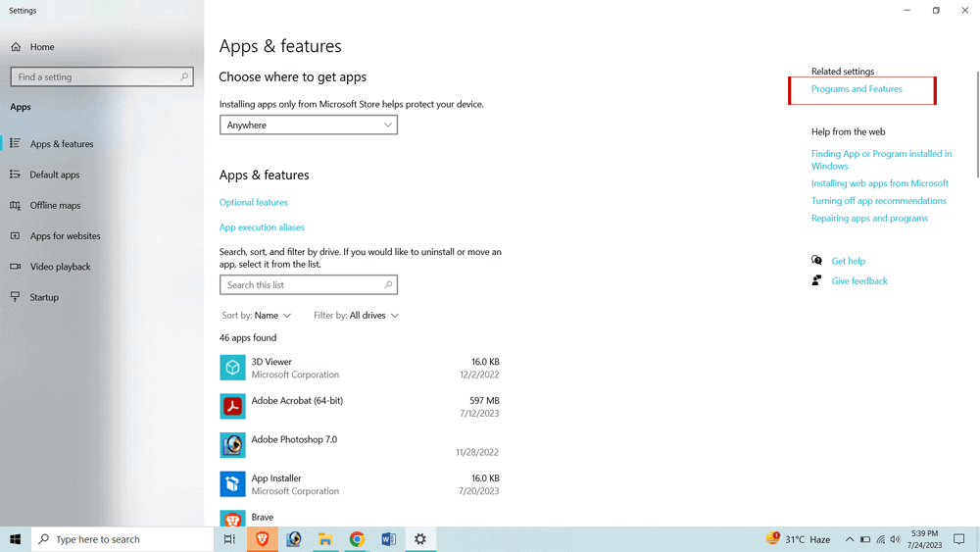Image resolution: width=980 pixels, height=552 pixels.
Task: Open the Programs and Features link
Action: 857,89
